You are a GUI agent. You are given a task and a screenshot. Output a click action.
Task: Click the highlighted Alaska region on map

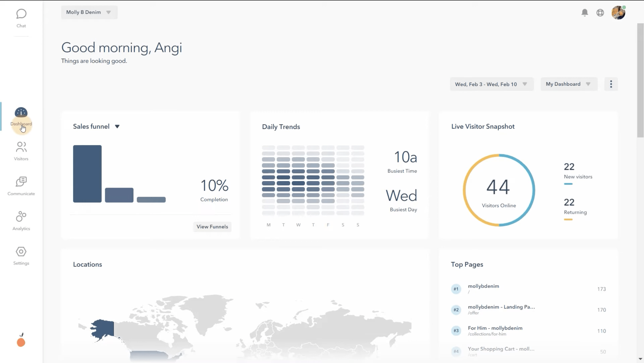click(x=102, y=329)
